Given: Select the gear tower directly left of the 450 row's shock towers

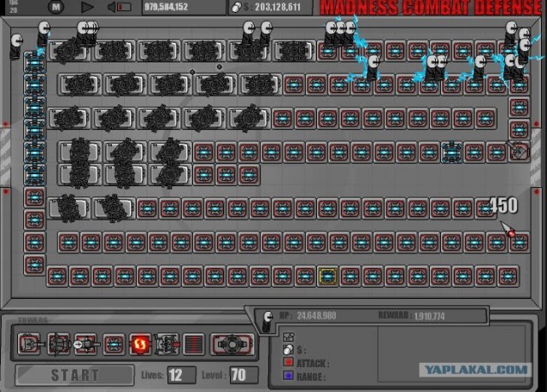Looking at the screenshot, I should click(x=114, y=208).
